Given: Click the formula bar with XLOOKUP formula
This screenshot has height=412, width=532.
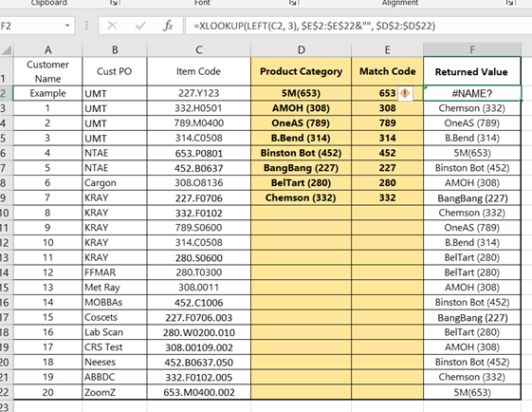Looking at the screenshot, I should pyautogui.click(x=358, y=26).
